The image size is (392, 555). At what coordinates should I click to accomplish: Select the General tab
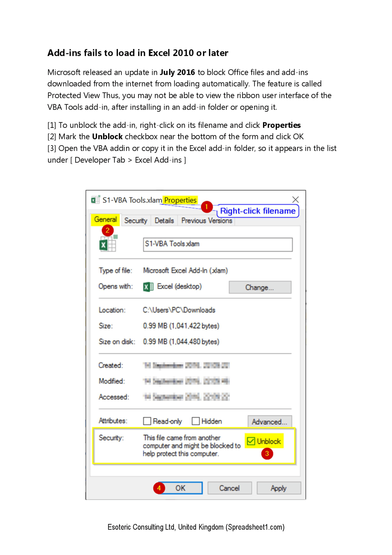[105, 220]
